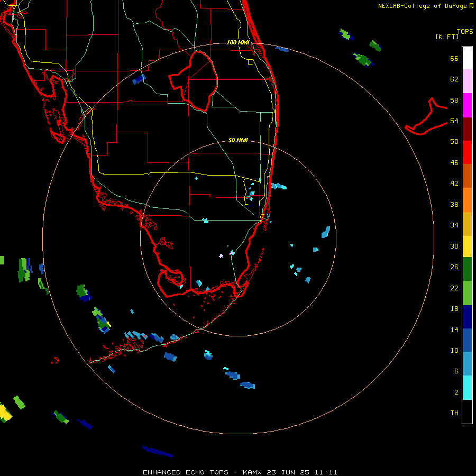This screenshot has height=476, width=476.
Task: Choose the gold swatch in the legend
Action: [467, 224]
